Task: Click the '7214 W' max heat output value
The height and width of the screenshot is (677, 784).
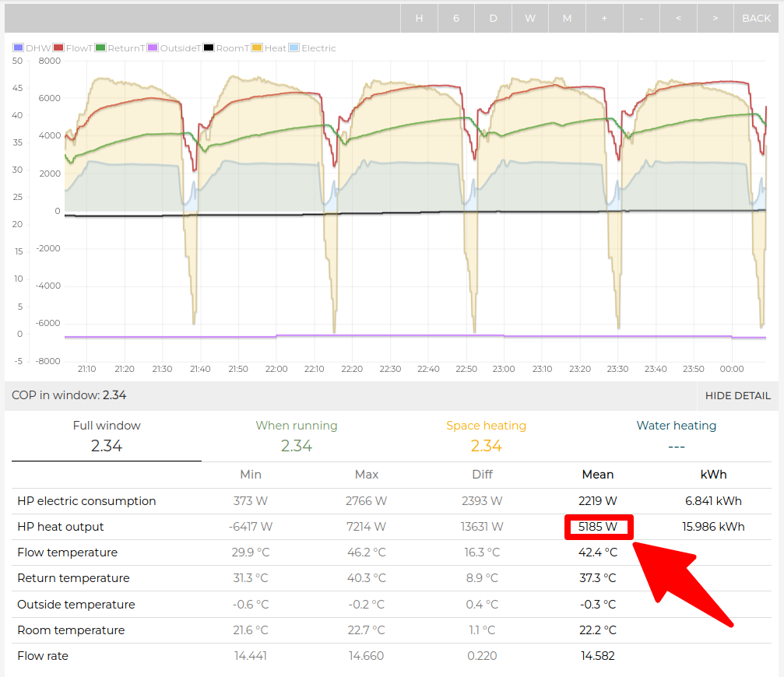Action: pyautogui.click(x=367, y=527)
